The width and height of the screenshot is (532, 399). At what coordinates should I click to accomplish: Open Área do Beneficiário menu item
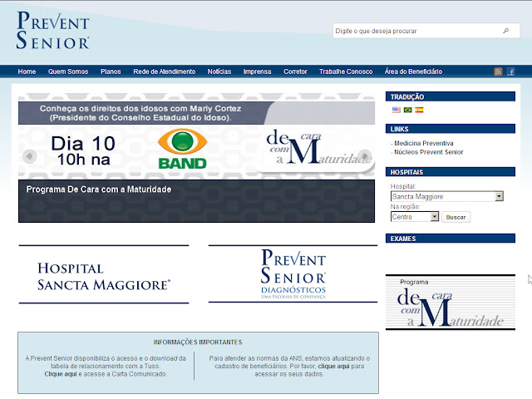413,71
